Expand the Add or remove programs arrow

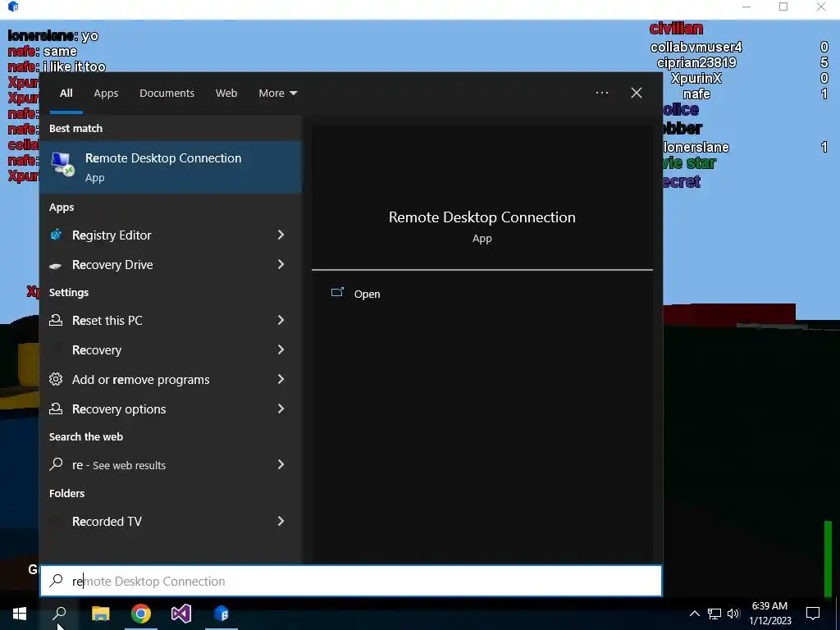281,379
